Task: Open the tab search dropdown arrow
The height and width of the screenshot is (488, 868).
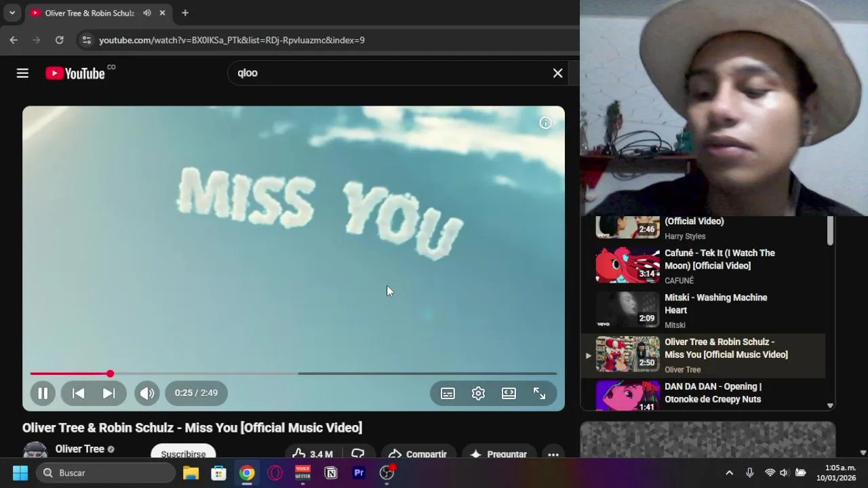Action: click(x=12, y=13)
